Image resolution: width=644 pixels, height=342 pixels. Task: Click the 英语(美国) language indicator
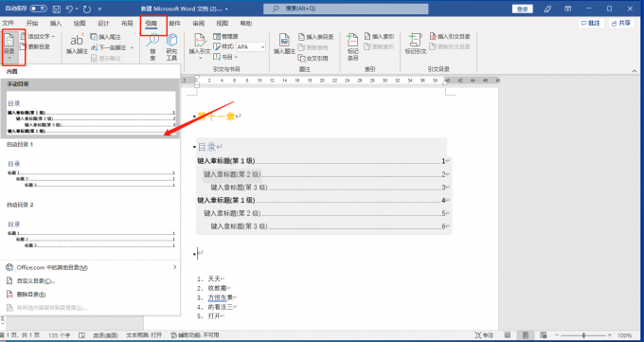tap(105, 335)
